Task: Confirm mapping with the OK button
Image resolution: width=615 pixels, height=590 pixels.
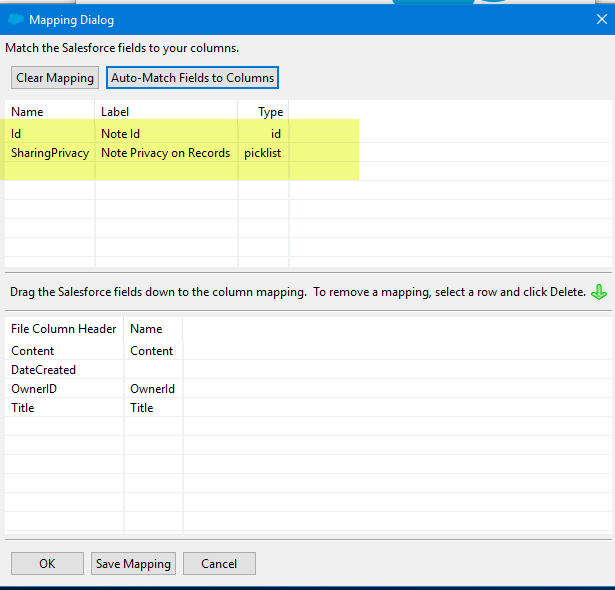Action: [47, 564]
